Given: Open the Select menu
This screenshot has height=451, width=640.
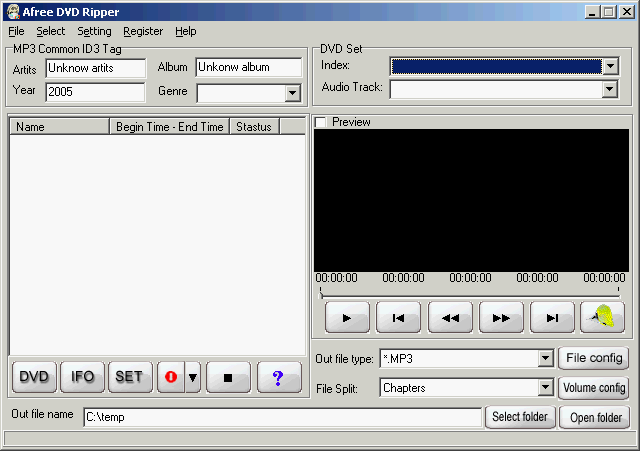Looking at the screenshot, I should [51, 31].
